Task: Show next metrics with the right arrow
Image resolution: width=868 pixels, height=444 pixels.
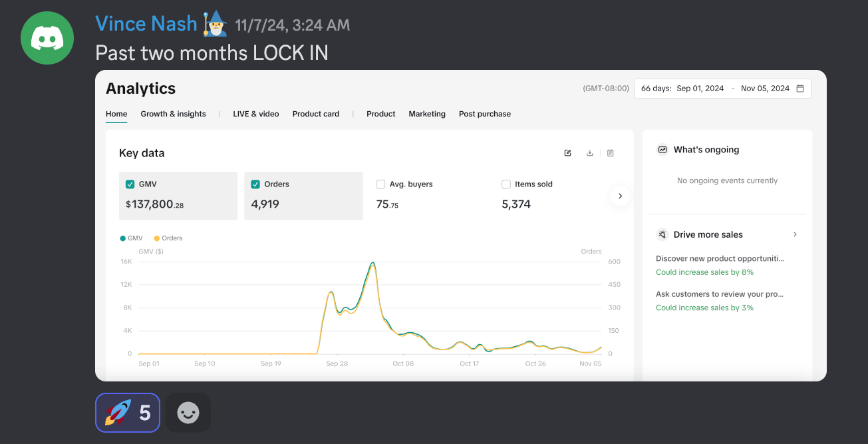Action: 620,196
